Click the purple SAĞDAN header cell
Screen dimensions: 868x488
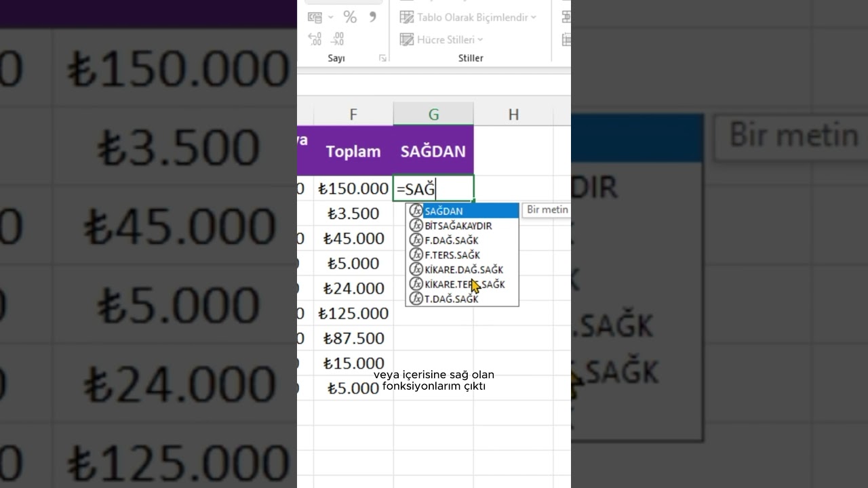tap(433, 151)
